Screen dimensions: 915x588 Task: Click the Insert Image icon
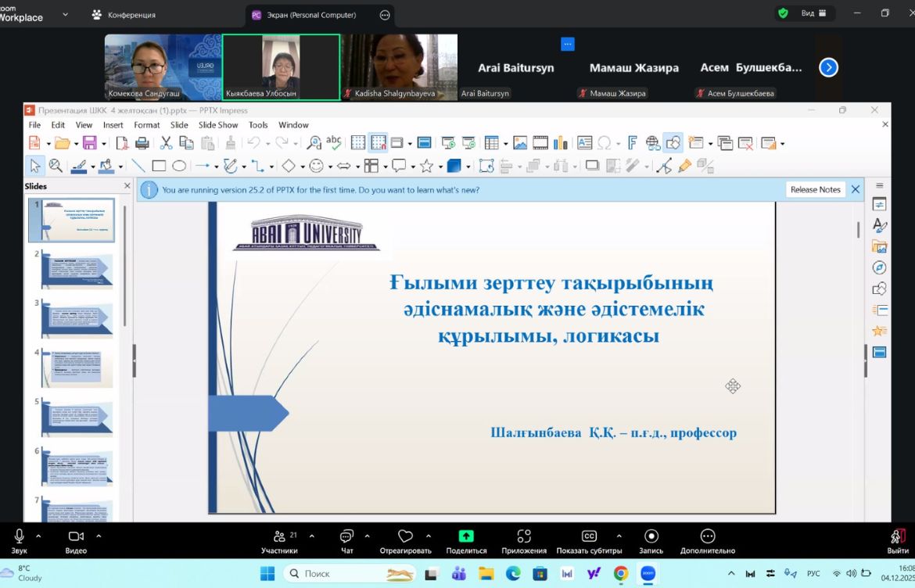click(520, 143)
